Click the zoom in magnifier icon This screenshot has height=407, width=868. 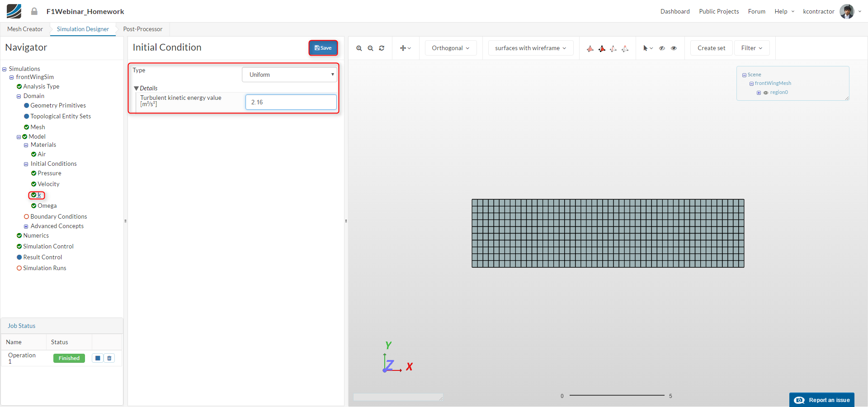[x=359, y=48]
